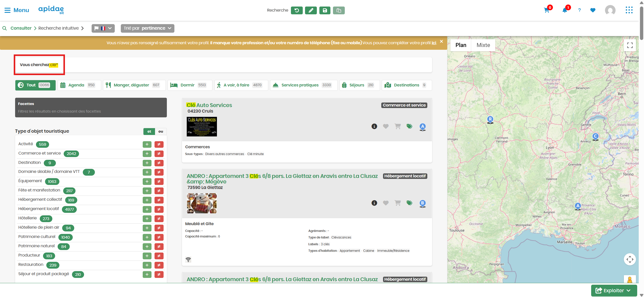Edit the search with the pencil icon
This screenshot has height=297, width=644.
311,10
